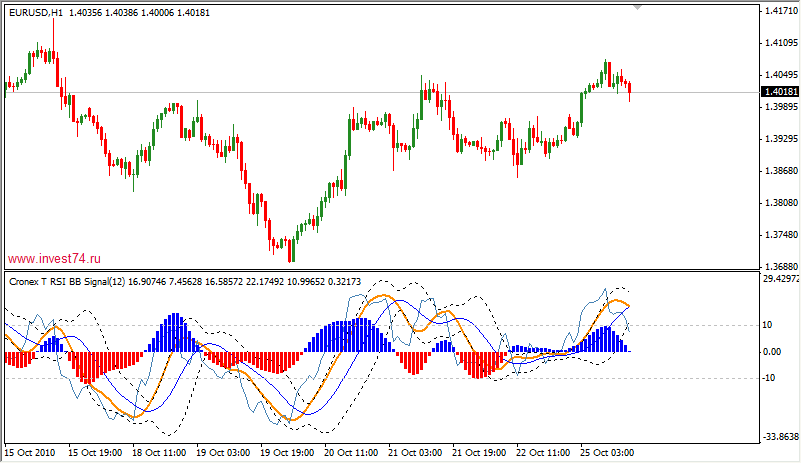Click the indicator 0.00 zero-level label
Screen dimensions: 801x463
pos(771,352)
